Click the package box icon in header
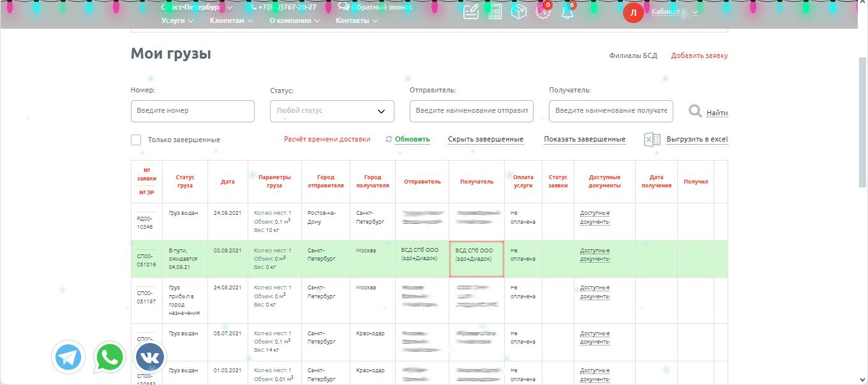The height and width of the screenshot is (385, 868). click(519, 12)
